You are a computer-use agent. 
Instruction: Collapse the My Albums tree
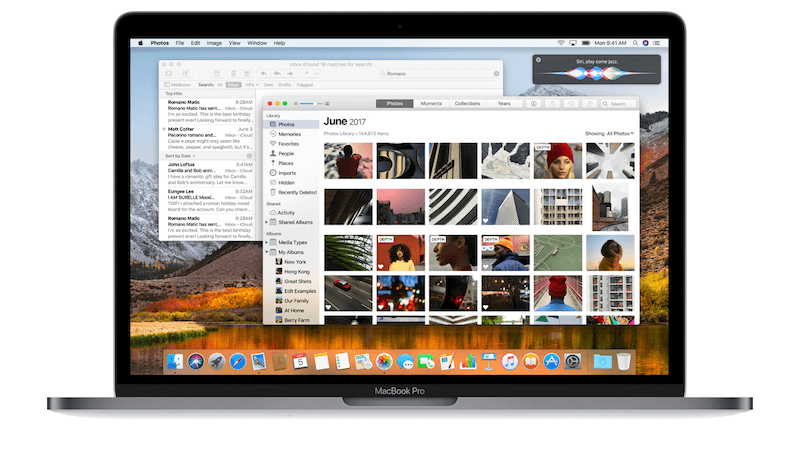[267, 252]
